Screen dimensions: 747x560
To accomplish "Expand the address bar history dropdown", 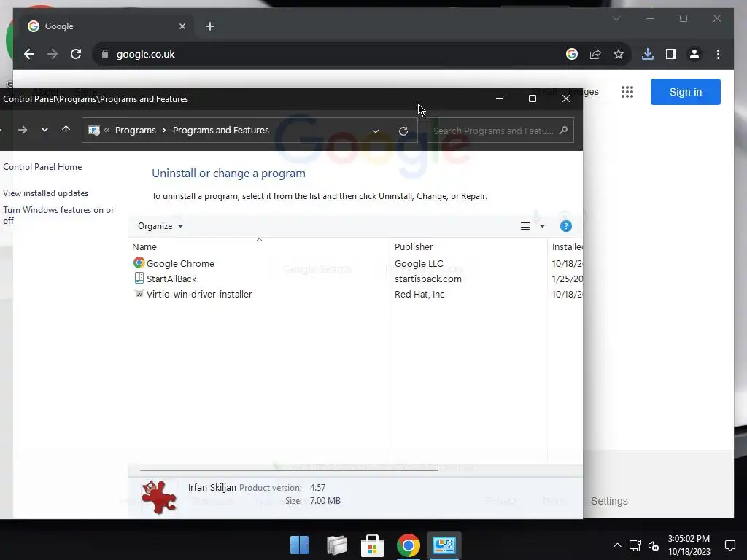I will (376, 131).
